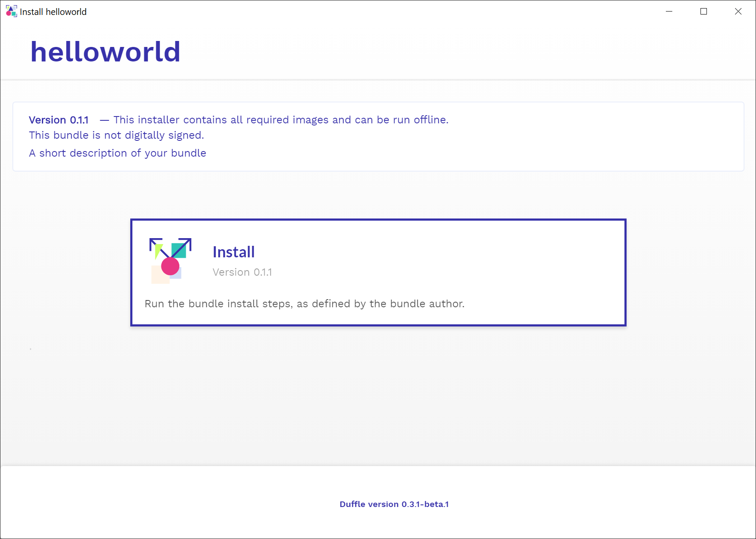Image resolution: width=756 pixels, height=539 pixels.
Task: Click the Duffle version 0.3.1-beta.1 footer text
Action: [394, 504]
